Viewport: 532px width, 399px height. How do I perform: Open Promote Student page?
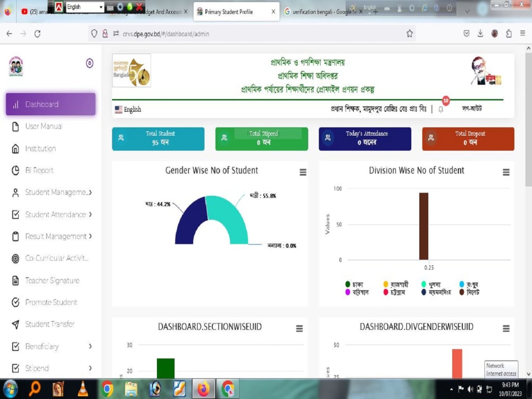click(x=51, y=302)
